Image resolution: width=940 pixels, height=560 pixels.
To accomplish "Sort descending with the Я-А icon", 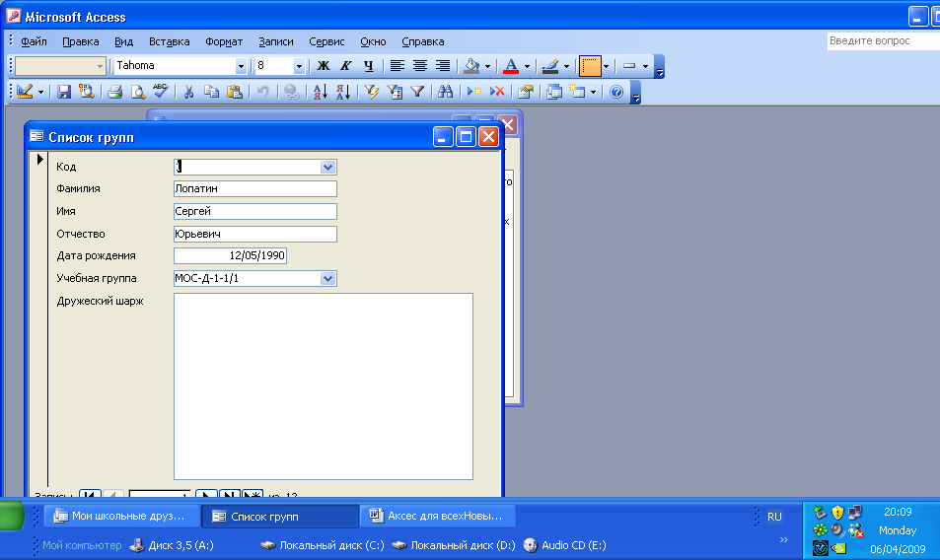I will coord(343,92).
